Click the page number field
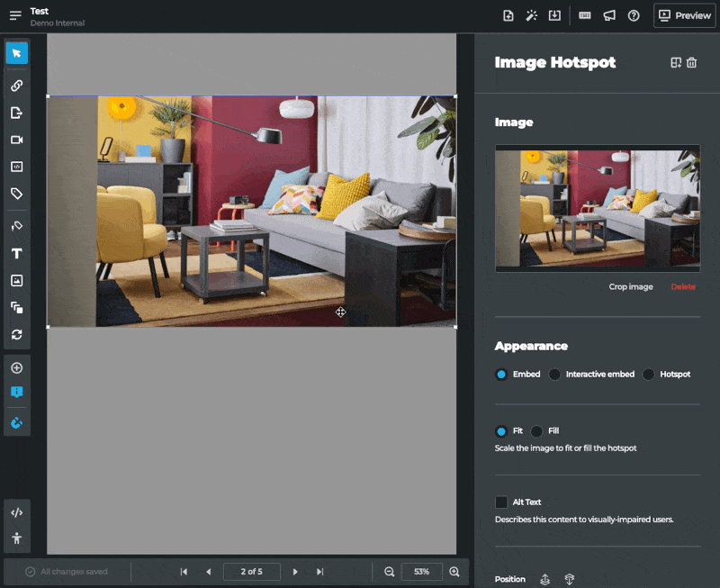 point(252,572)
